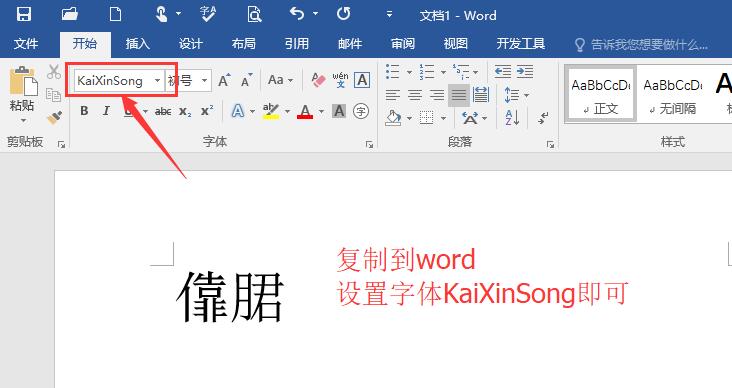This screenshot has height=388, width=732.
Task: Decrease the paragraph indent
Action: (x=502, y=71)
